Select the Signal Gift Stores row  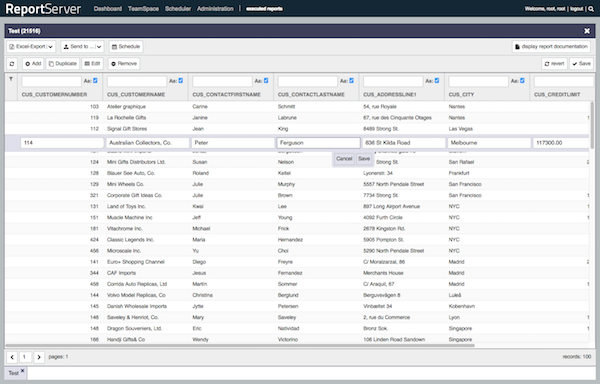point(297,129)
